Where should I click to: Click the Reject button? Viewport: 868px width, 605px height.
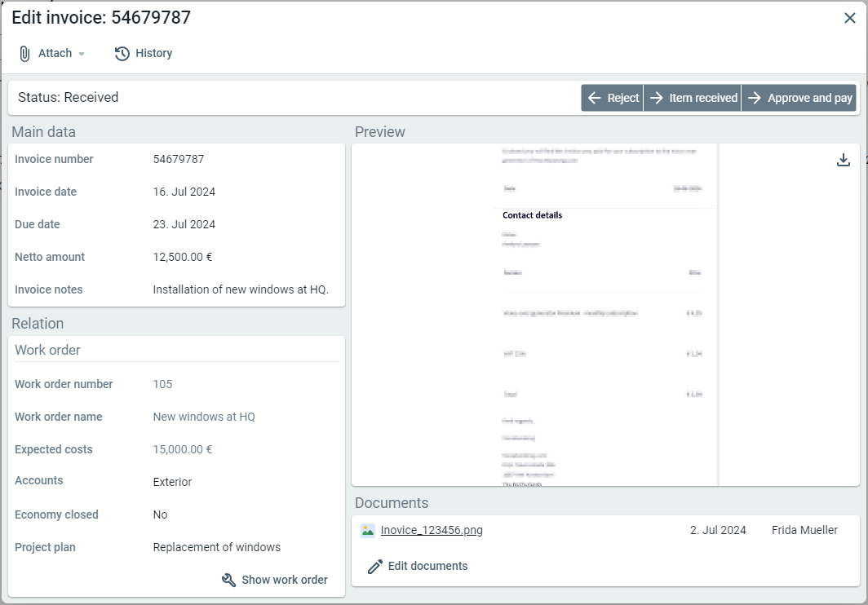(613, 98)
